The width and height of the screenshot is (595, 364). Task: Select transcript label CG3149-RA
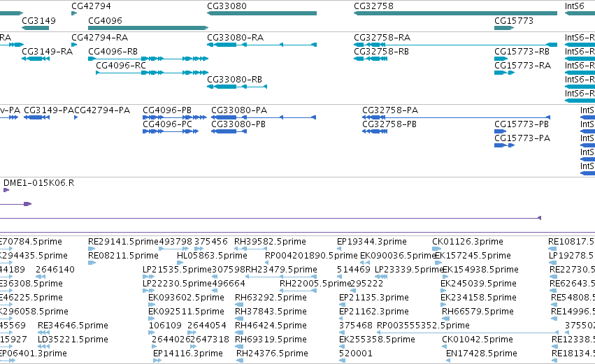coord(47,51)
